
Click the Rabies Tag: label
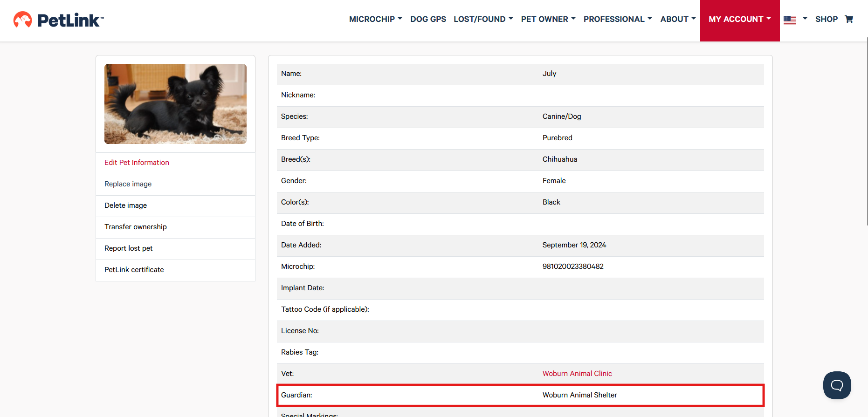click(x=300, y=352)
